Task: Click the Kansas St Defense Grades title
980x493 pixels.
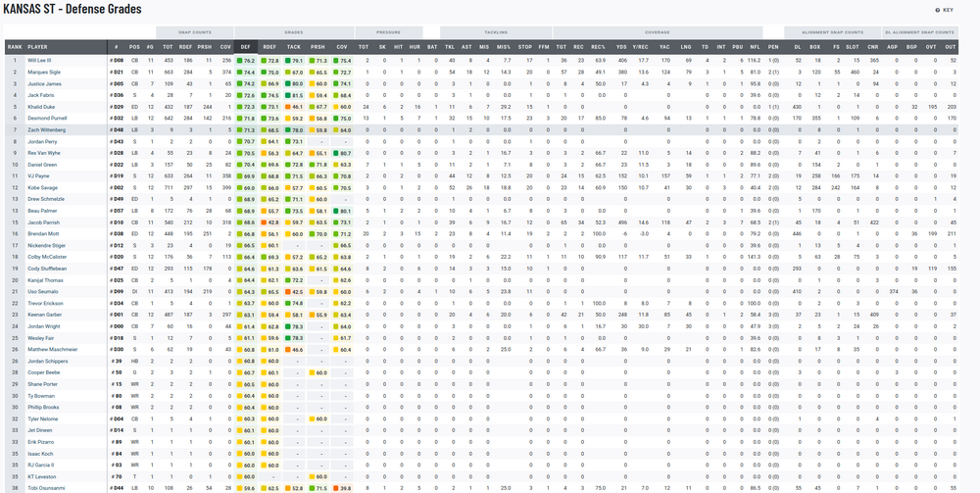Action: tap(73, 9)
